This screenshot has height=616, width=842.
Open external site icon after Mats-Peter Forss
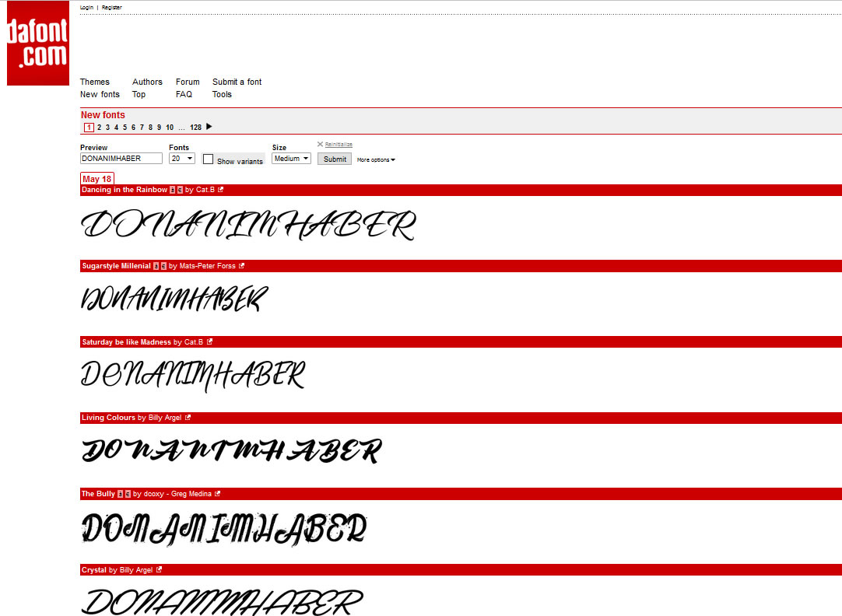tap(241, 265)
